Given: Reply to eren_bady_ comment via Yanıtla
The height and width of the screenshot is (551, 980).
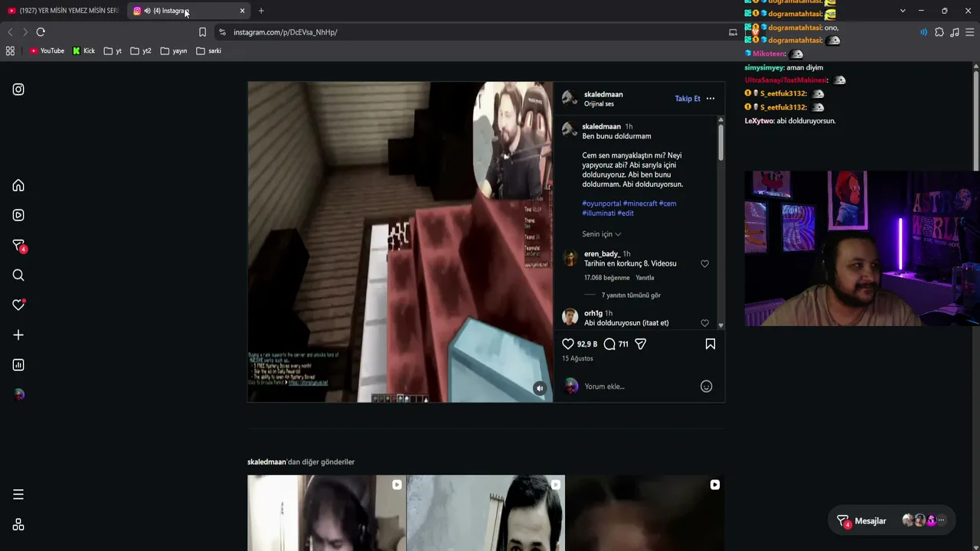Looking at the screenshot, I should point(645,278).
